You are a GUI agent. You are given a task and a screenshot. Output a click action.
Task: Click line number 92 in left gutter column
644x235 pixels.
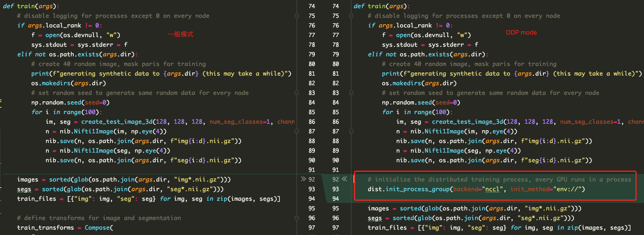coord(312,179)
